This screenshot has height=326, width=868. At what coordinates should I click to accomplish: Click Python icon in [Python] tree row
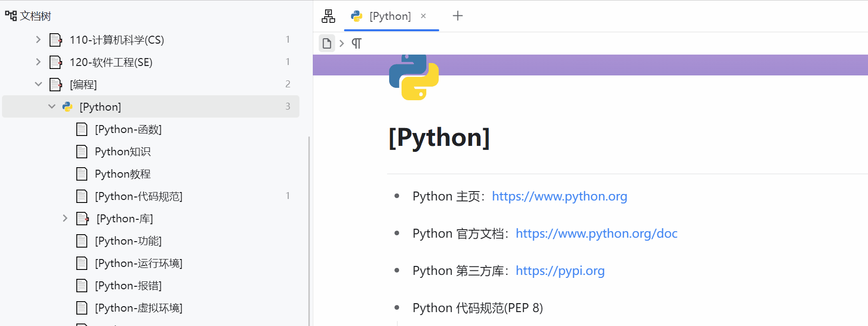click(67, 107)
